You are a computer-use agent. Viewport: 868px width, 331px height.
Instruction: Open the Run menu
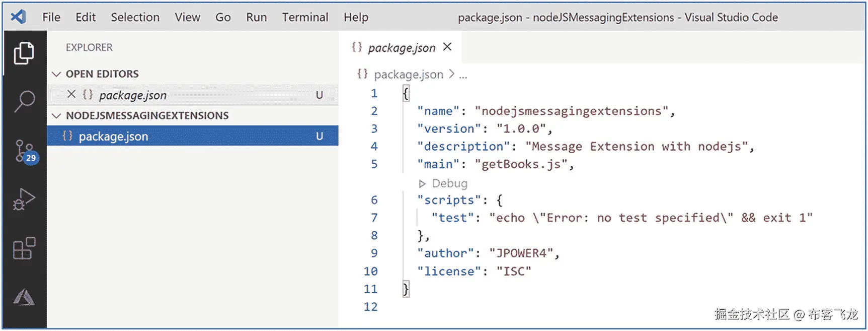[256, 17]
